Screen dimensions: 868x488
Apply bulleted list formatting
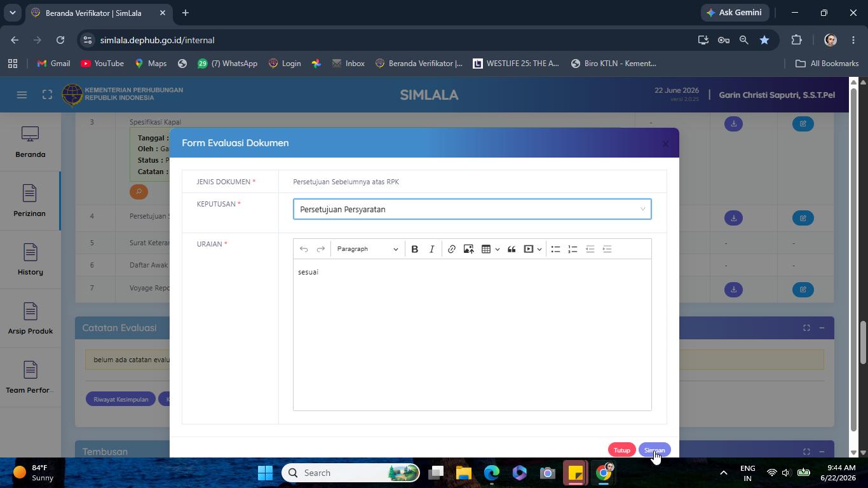click(x=555, y=249)
